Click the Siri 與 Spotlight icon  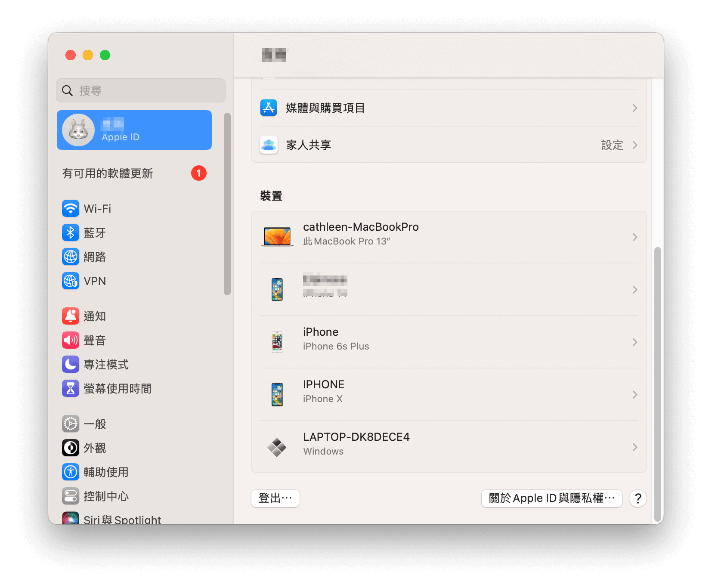pos(71,518)
